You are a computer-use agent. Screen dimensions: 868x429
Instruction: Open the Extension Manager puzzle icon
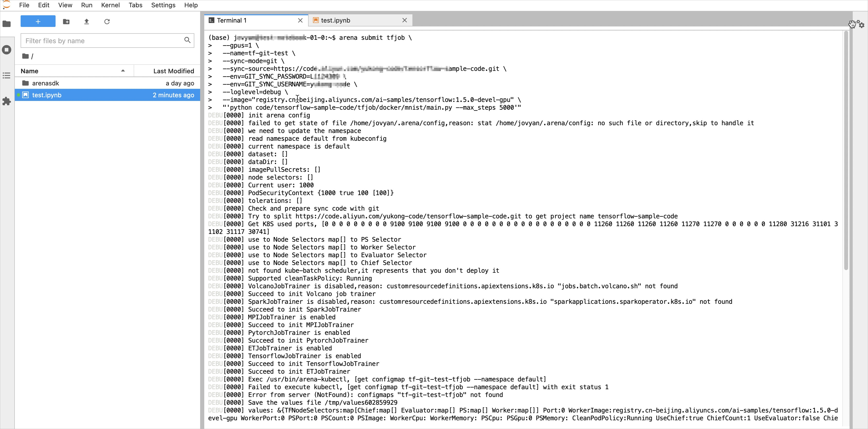[x=7, y=101]
